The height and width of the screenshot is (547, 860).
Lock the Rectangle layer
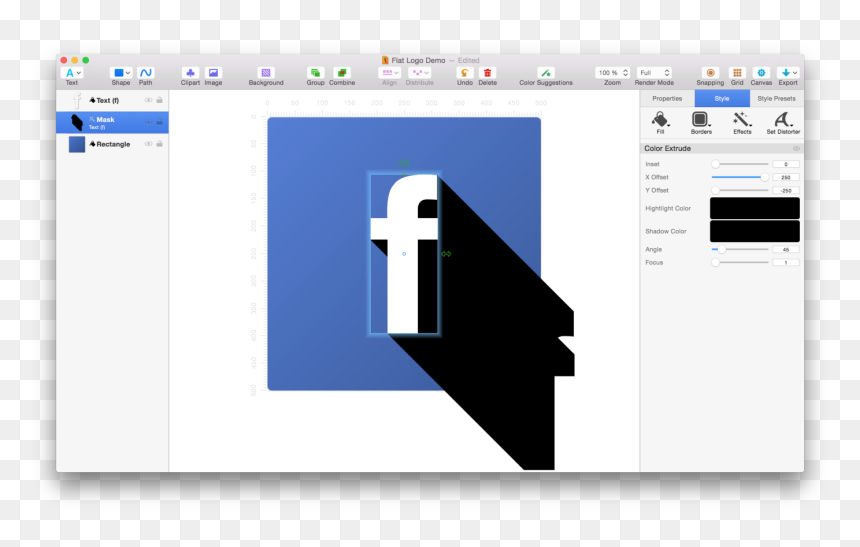point(160,144)
